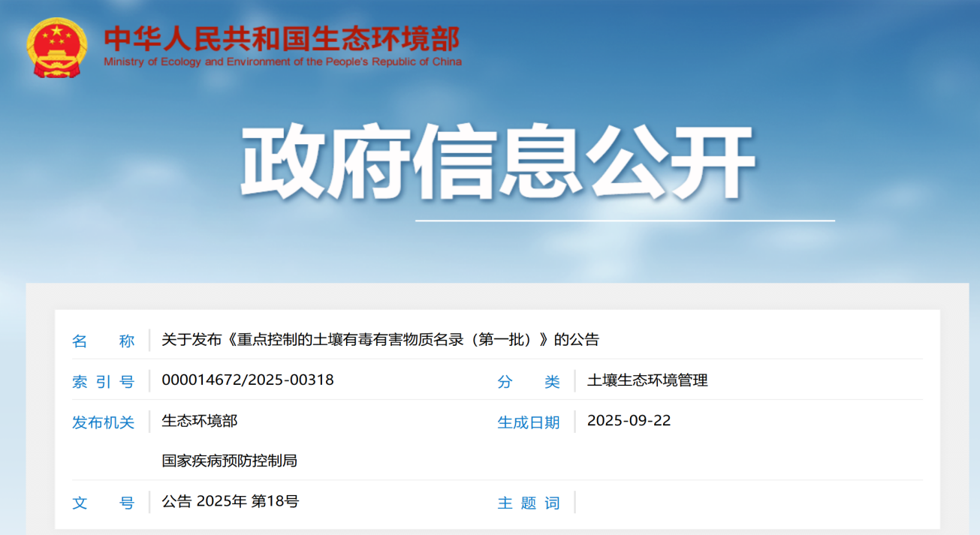Image resolution: width=980 pixels, height=535 pixels.
Task: Click the Chinese ministry name 中华人民共和国生态环境部
Action: [x=282, y=39]
